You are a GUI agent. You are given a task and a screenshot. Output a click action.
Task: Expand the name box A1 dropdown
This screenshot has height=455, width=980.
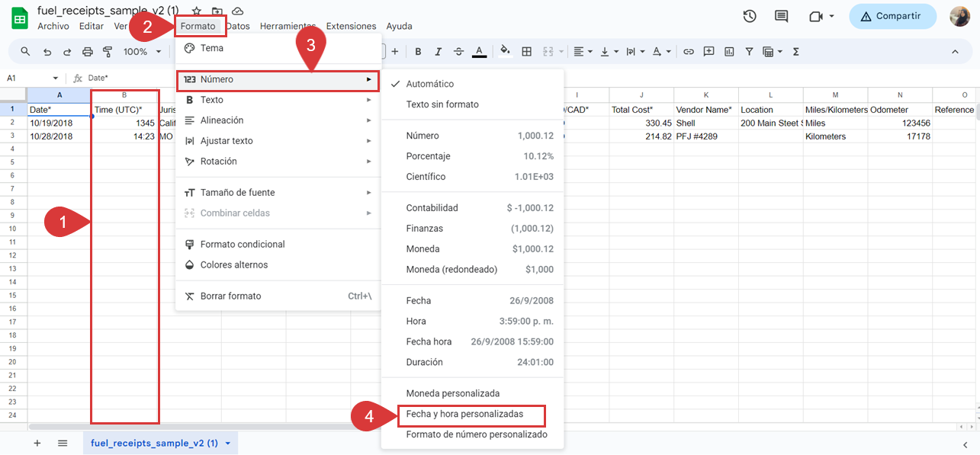coord(55,78)
